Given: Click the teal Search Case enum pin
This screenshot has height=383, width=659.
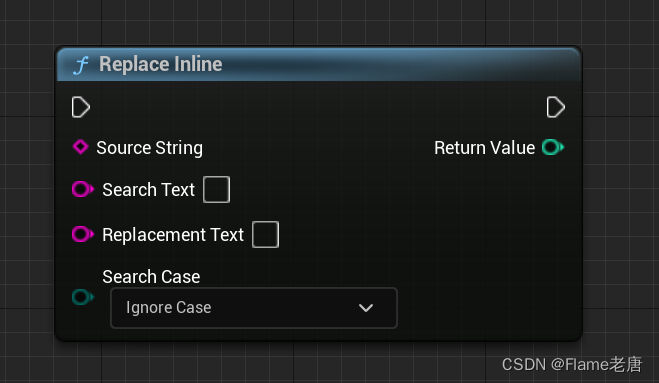Looking at the screenshot, I should pos(83,297).
